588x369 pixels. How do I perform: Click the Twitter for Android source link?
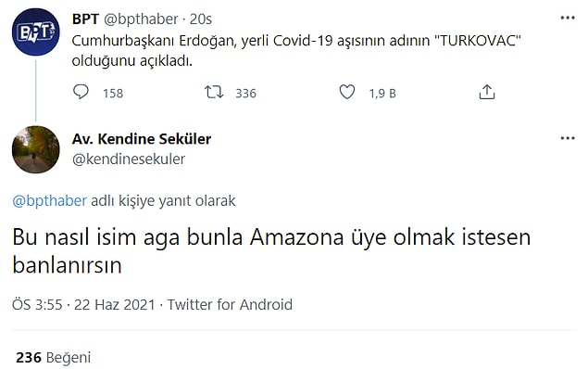230,304
